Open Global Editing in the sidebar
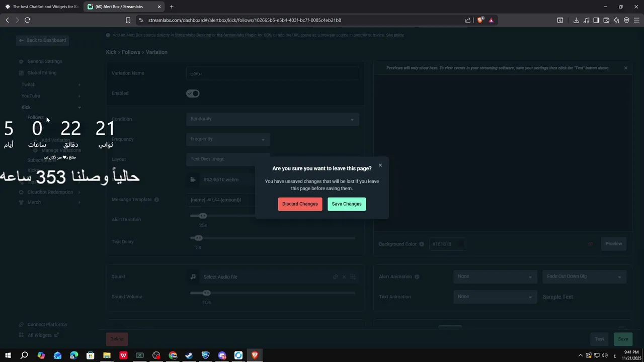The width and height of the screenshot is (644, 362). pyautogui.click(x=42, y=73)
